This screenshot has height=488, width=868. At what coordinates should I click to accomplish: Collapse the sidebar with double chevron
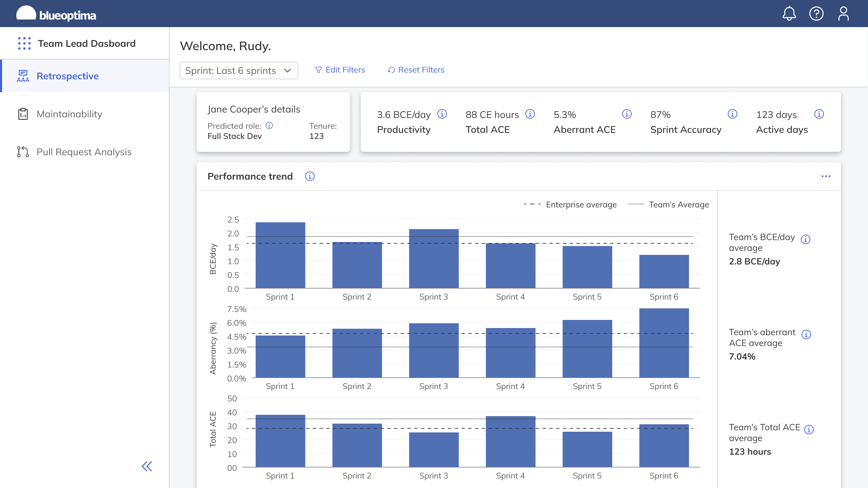[147, 466]
